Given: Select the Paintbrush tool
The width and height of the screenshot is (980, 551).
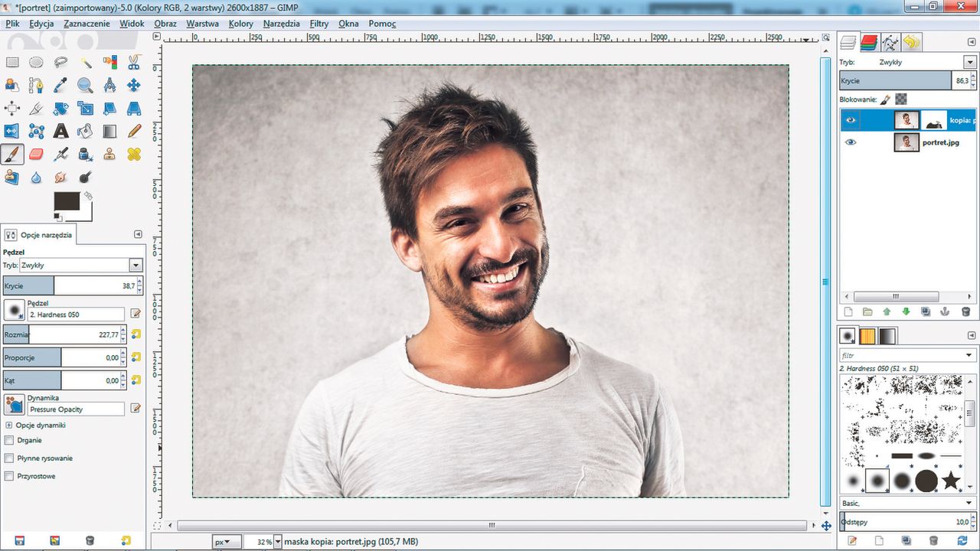Looking at the screenshot, I should [x=12, y=154].
